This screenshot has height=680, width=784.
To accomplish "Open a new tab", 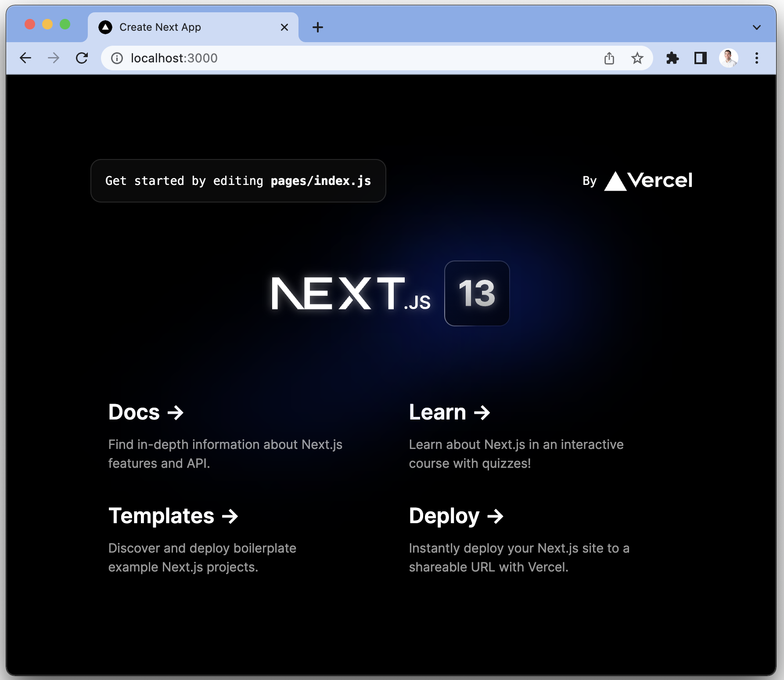I will 317,27.
